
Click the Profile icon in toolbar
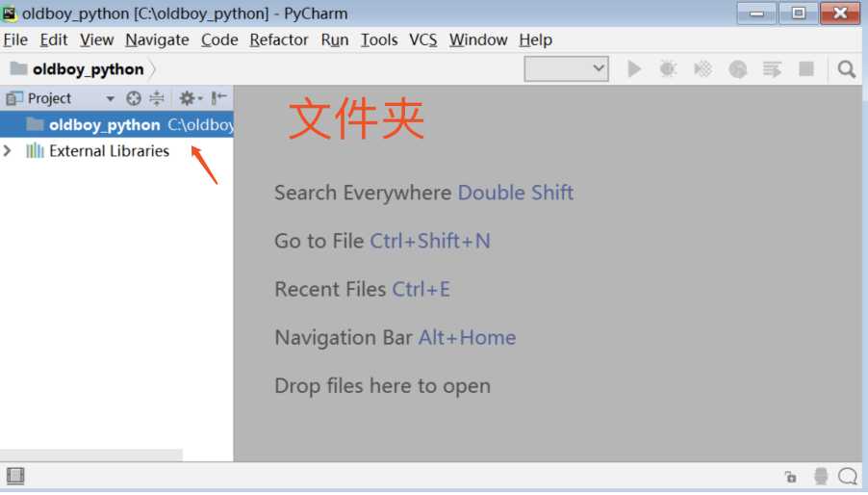737,69
